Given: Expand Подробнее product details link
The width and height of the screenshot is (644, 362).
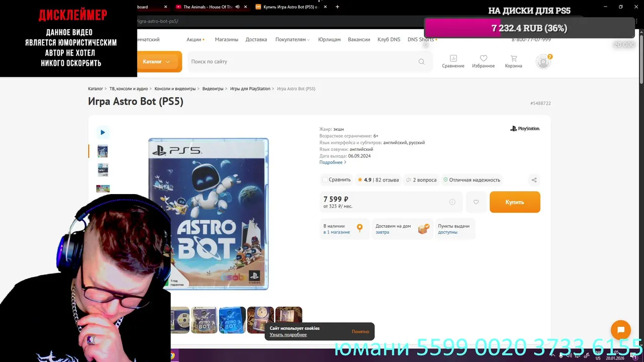Looking at the screenshot, I should pyautogui.click(x=333, y=162).
